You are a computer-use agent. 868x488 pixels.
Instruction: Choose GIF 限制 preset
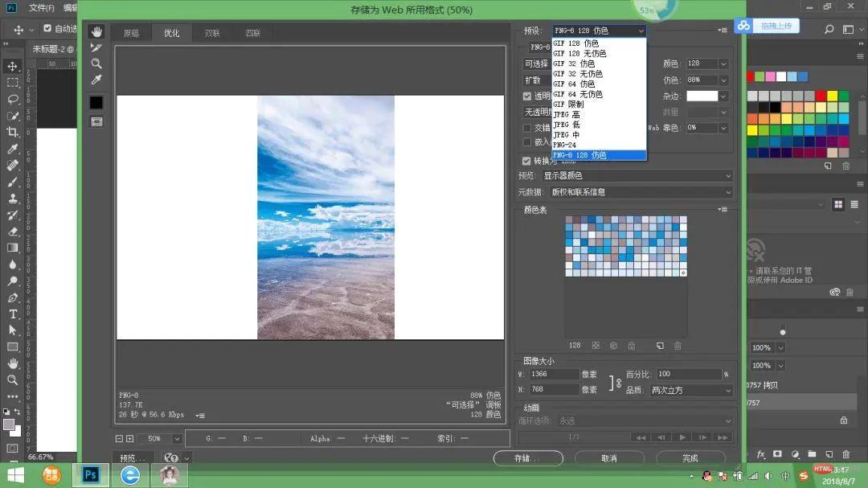(599, 105)
